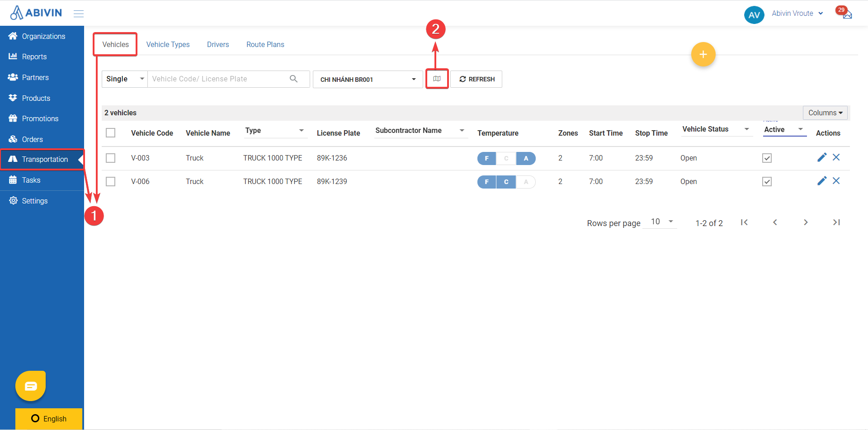Edit vehicle V-003 with pencil icon

[822, 157]
